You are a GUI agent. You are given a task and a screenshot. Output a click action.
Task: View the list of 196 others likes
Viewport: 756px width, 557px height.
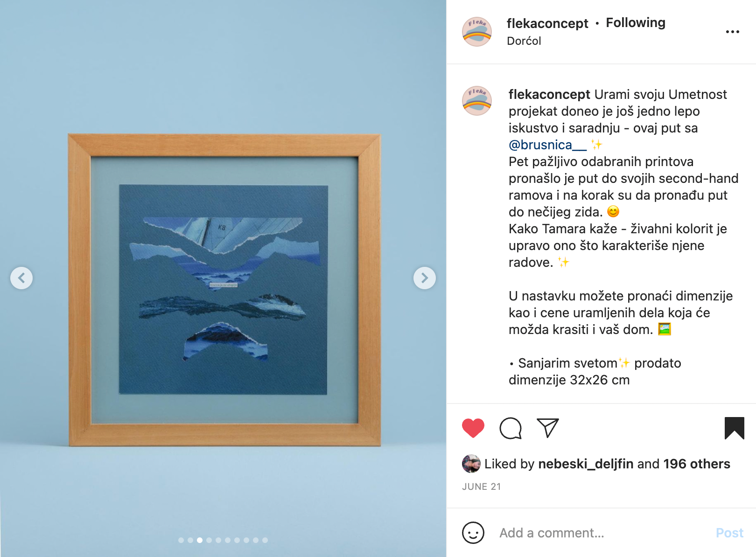(x=696, y=464)
